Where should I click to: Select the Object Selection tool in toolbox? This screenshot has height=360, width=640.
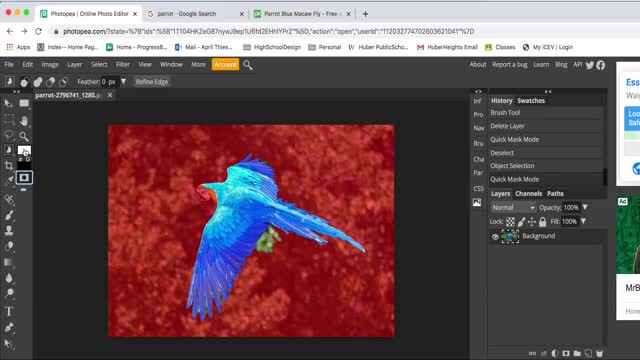click(x=9, y=150)
